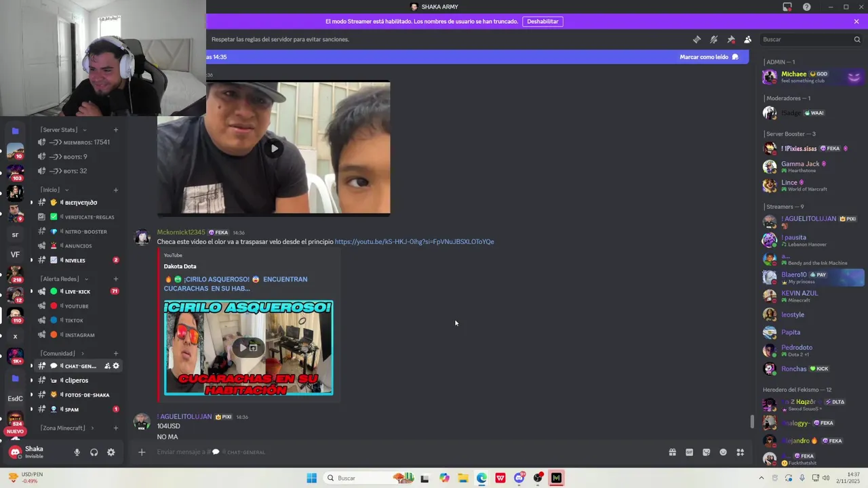868x488 pixels.
Task: Collapse the Server Stats category
Action: (x=62, y=130)
